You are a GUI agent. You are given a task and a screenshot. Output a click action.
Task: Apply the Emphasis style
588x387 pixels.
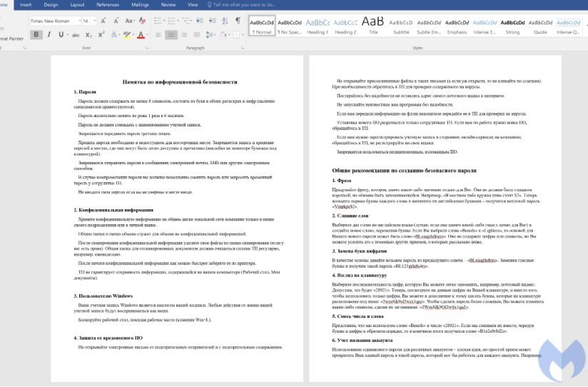(457, 26)
